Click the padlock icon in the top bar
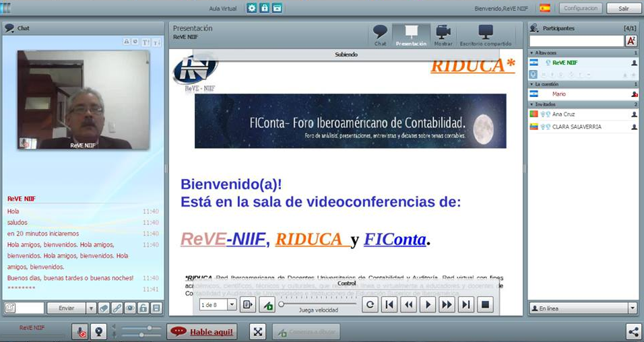 pyautogui.click(x=264, y=8)
